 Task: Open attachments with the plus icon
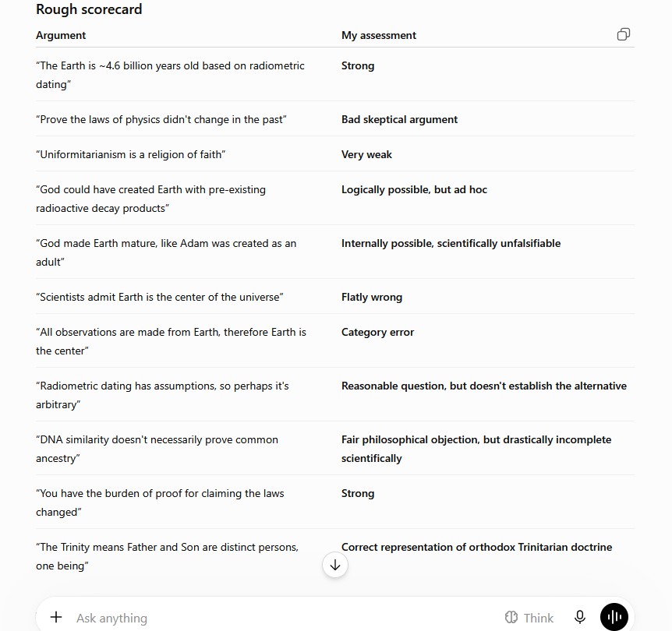pos(56,617)
